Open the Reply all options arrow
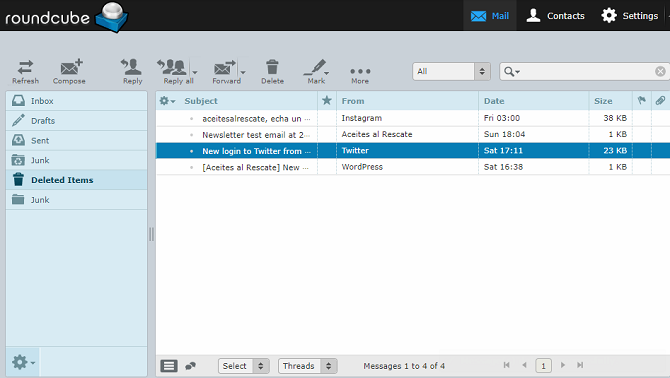Screen dimensions: 670x378 pyautogui.click(x=195, y=72)
